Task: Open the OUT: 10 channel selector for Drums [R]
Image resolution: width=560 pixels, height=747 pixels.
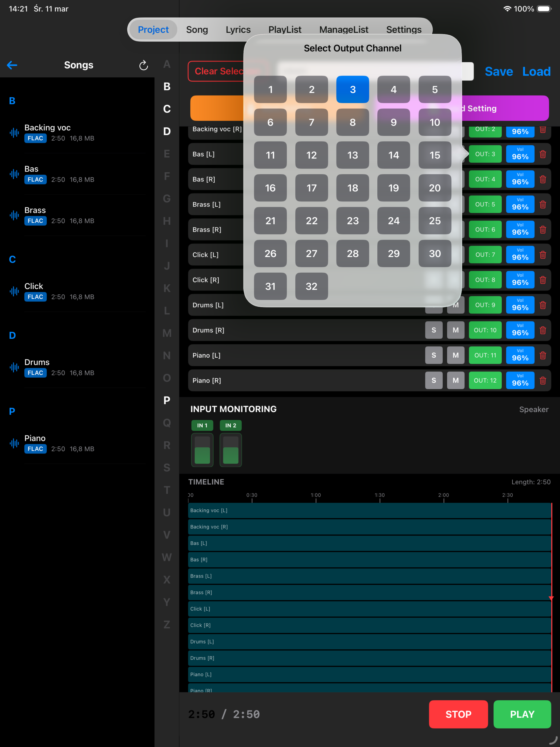Action: coord(485,330)
